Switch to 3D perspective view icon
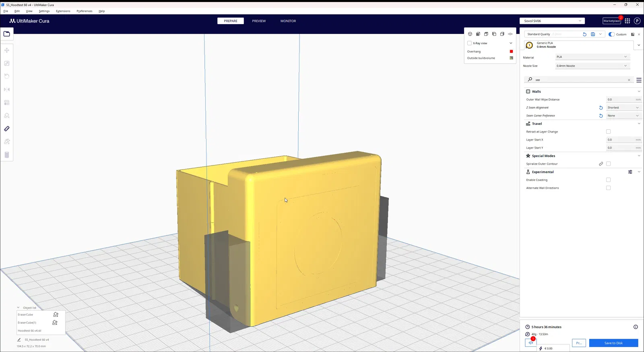Screen dimensions: 644x352 470,34
